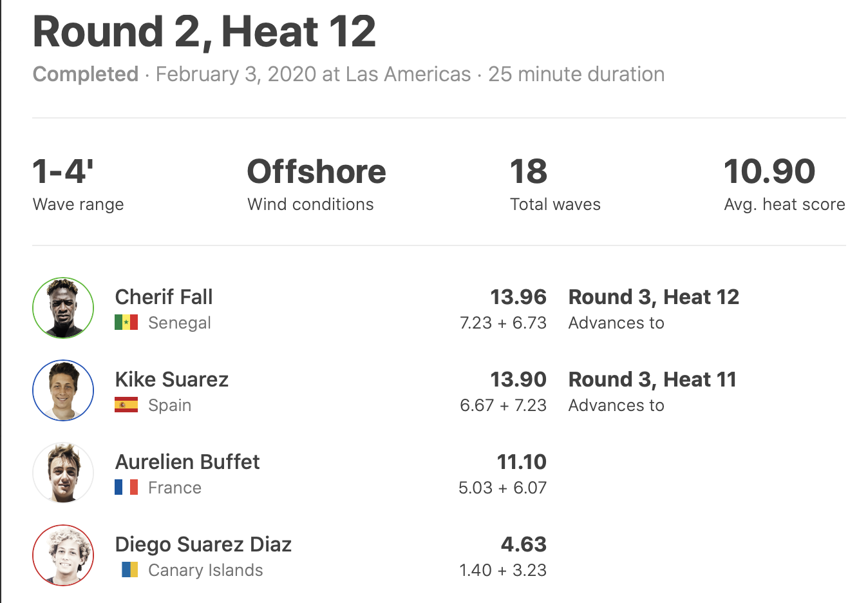The width and height of the screenshot is (868, 603).
Task: Click the France flag icon
Action: pos(126,488)
